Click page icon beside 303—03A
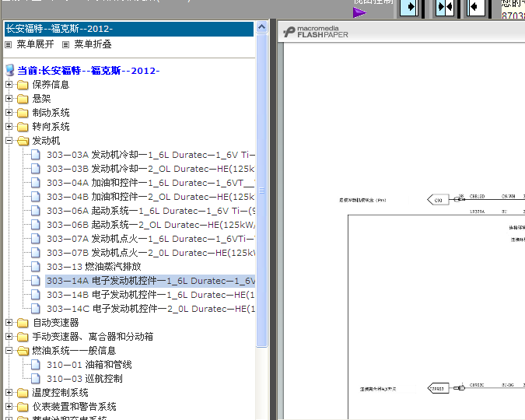 [36, 155]
